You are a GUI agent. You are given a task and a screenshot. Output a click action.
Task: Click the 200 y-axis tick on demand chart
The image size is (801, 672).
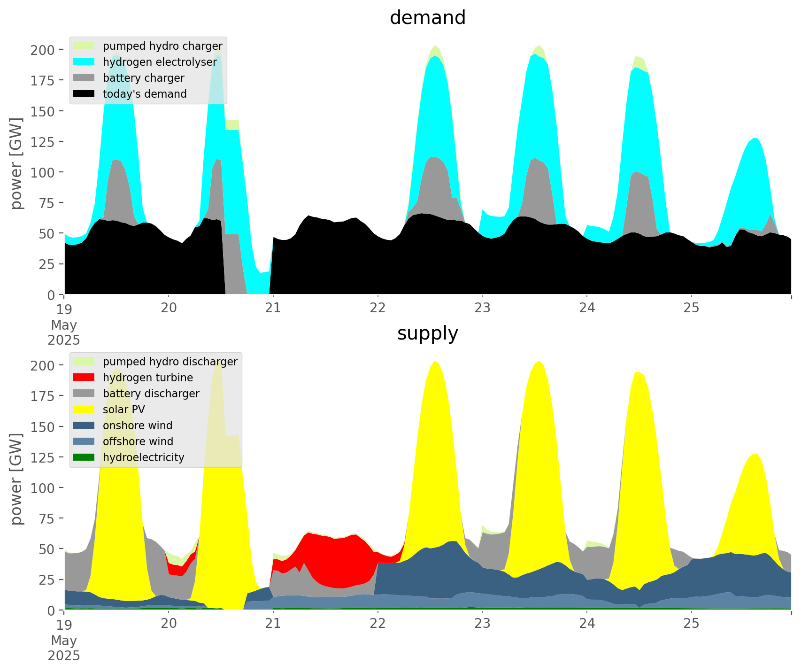43,50
